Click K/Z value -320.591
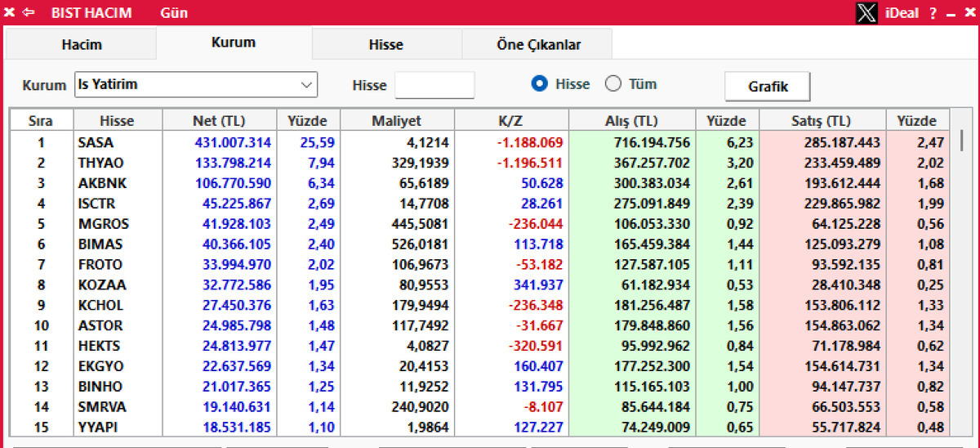 point(536,346)
